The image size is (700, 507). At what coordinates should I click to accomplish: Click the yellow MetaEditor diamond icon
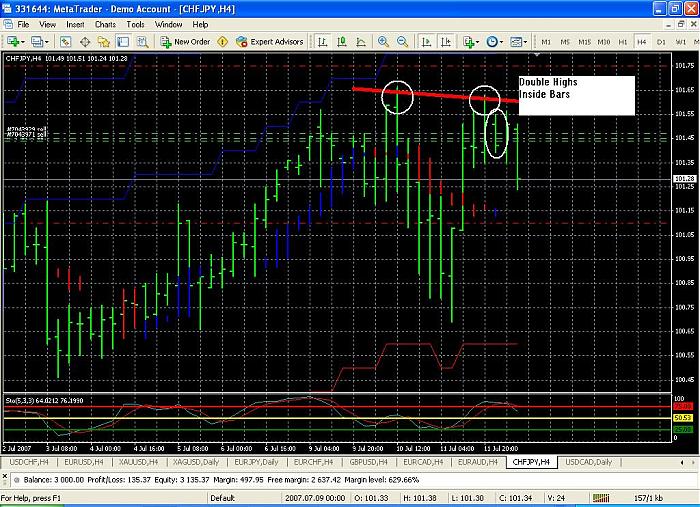click(x=222, y=42)
